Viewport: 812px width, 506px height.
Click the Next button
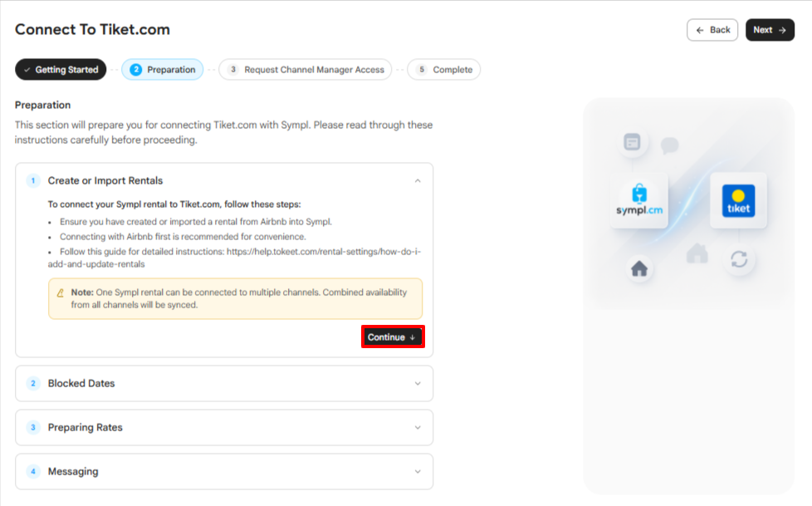tap(770, 30)
